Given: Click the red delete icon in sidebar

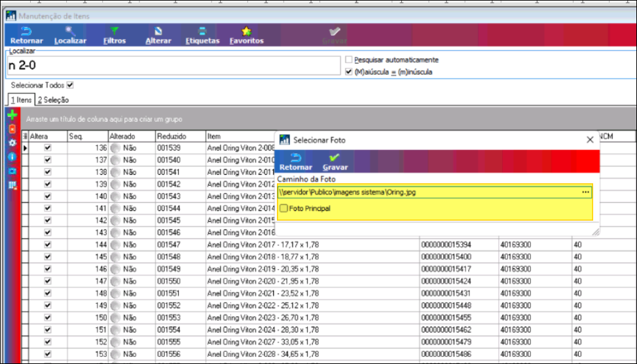Looking at the screenshot, I should coord(11,129).
